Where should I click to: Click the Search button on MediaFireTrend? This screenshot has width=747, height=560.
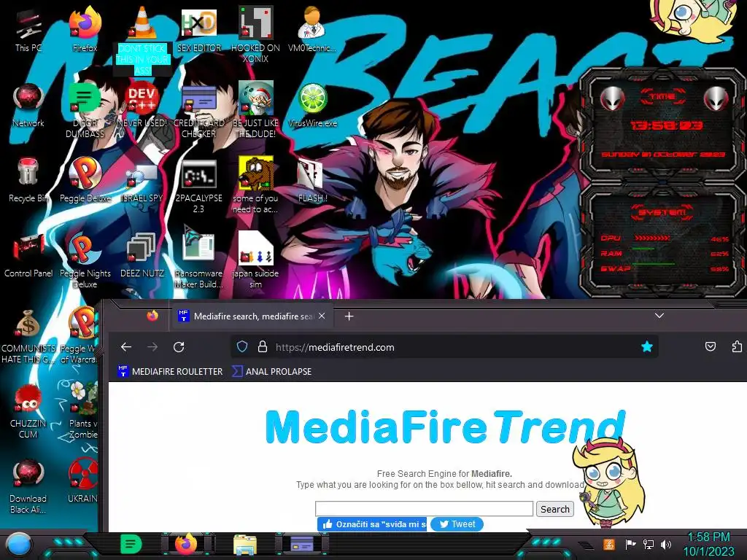[555, 509]
